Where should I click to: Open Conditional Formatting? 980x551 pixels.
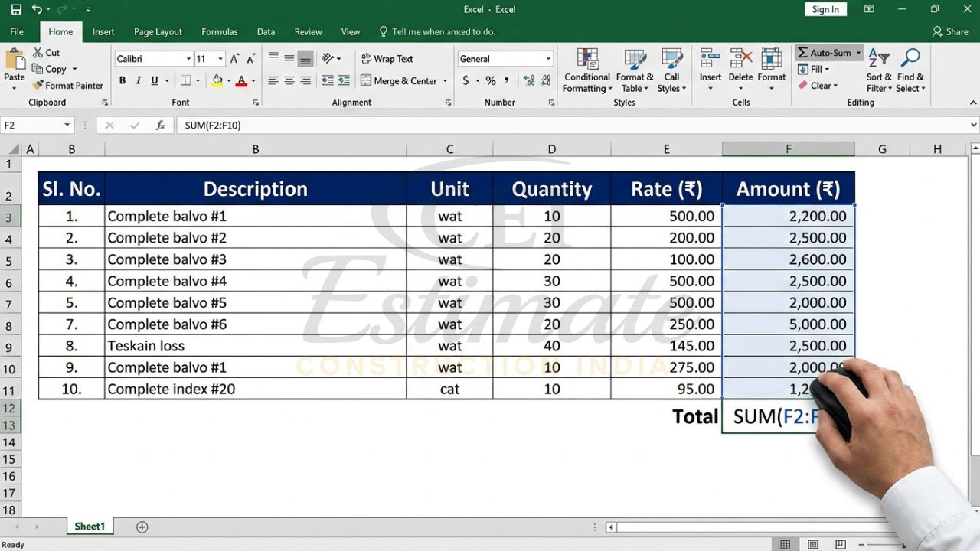click(586, 70)
